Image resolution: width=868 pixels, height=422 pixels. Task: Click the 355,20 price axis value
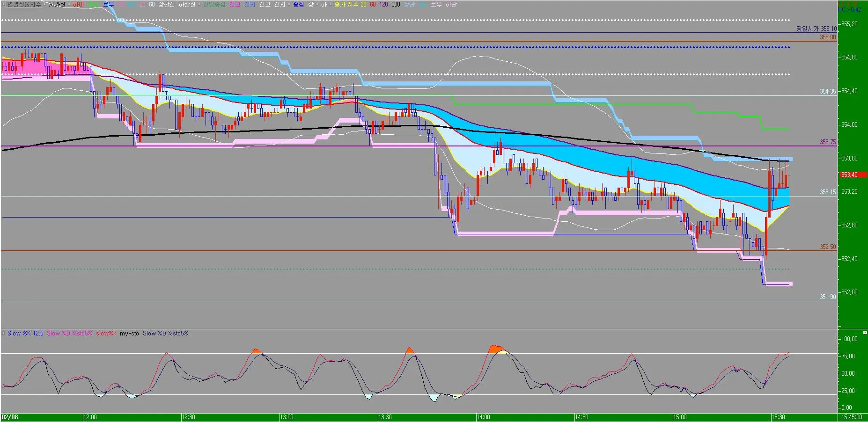pyautogui.click(x=849, y=24)
